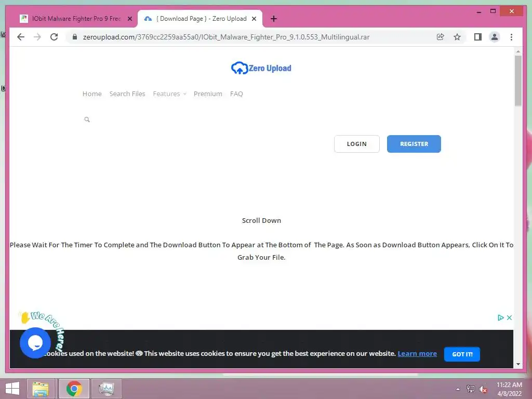Click the site search magnifier icon
The height and width of the screenshot is (399, 532).
(x=87, y=119)
